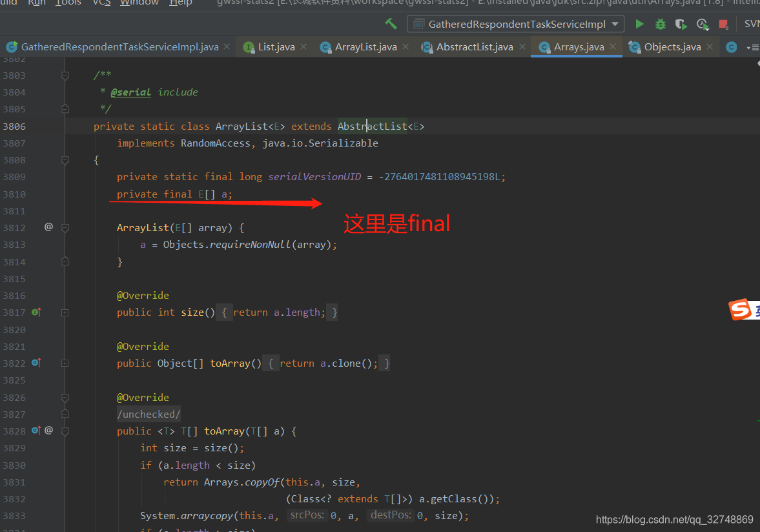This screenshot has width=760, height=532.
Task: Collapse the toArray(T[] a) method at line 3828
Action: coord(65,431)
